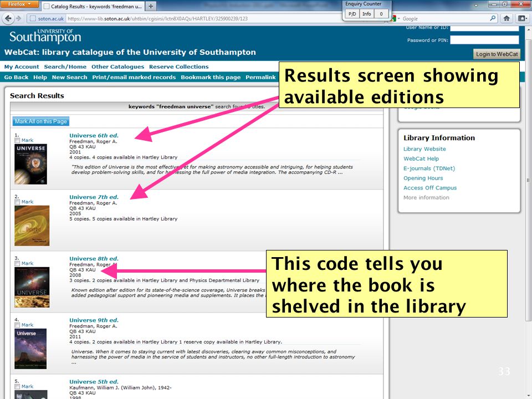
Task: Click the Password or PIN field
Action: click(x=484, y=40)
